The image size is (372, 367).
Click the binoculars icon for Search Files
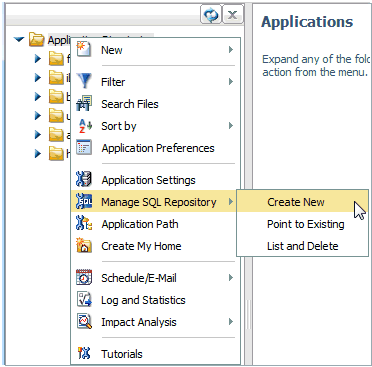pos(84,103)
